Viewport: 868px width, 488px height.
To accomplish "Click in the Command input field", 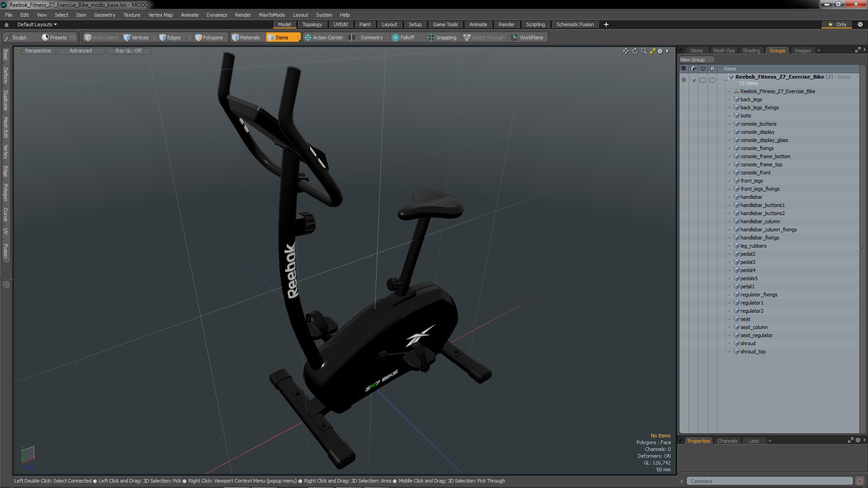I will [769, 481].
